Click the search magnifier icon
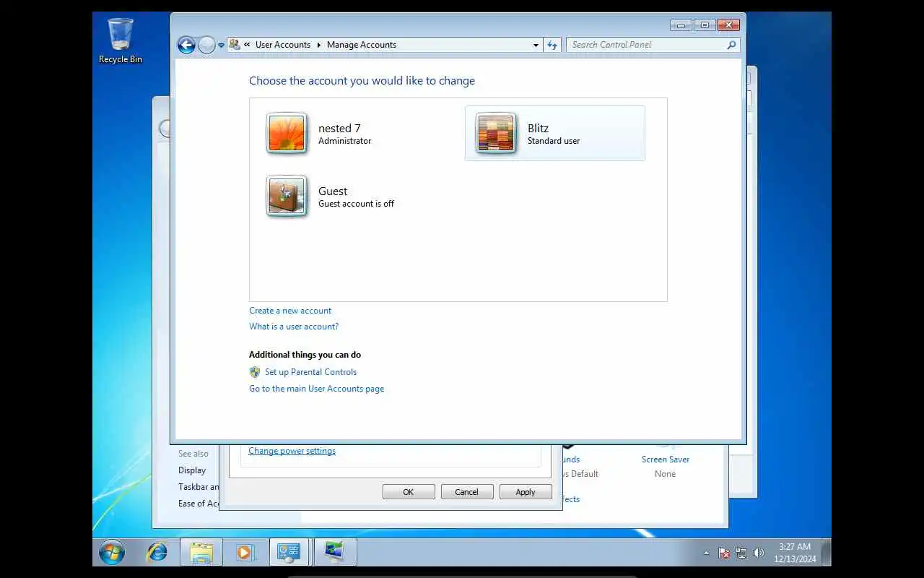Screen dimensions: 924x578 (732, 45)
